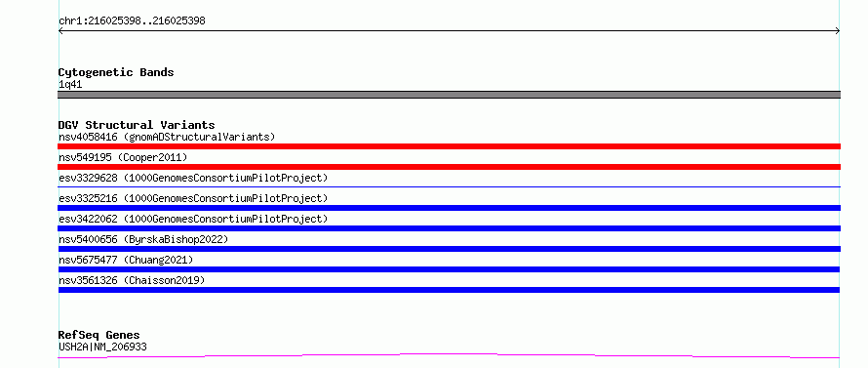The width and height of the screenshot is (868, 368).
Task: Open variant label nsv4058416 (gnomADStructuralVariants)
Action: [x=167, y=137]
